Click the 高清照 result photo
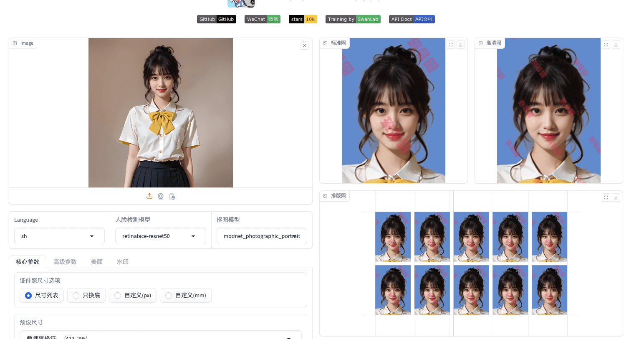The width and height of the screenshot is (644, 339). click(x=549, y=111)
